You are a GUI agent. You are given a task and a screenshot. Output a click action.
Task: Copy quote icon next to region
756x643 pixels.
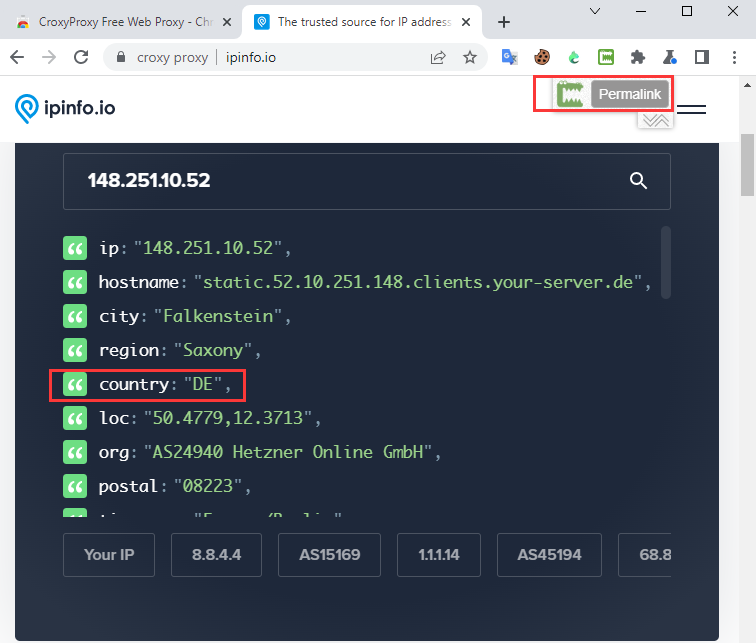pyautogui.click(x=75, y=350)
